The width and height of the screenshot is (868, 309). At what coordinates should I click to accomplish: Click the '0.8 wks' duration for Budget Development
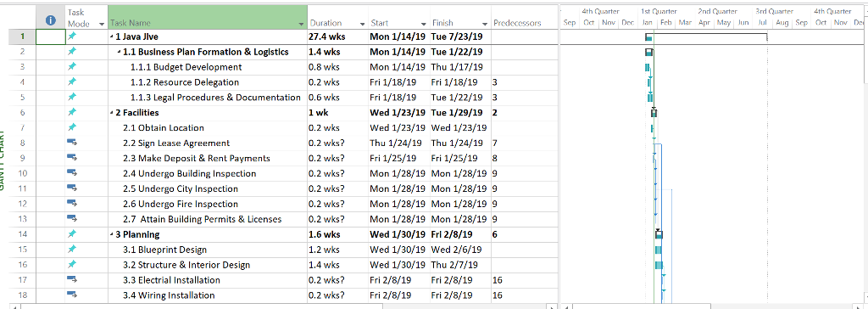pyautogui.click(x=337, y=67)
